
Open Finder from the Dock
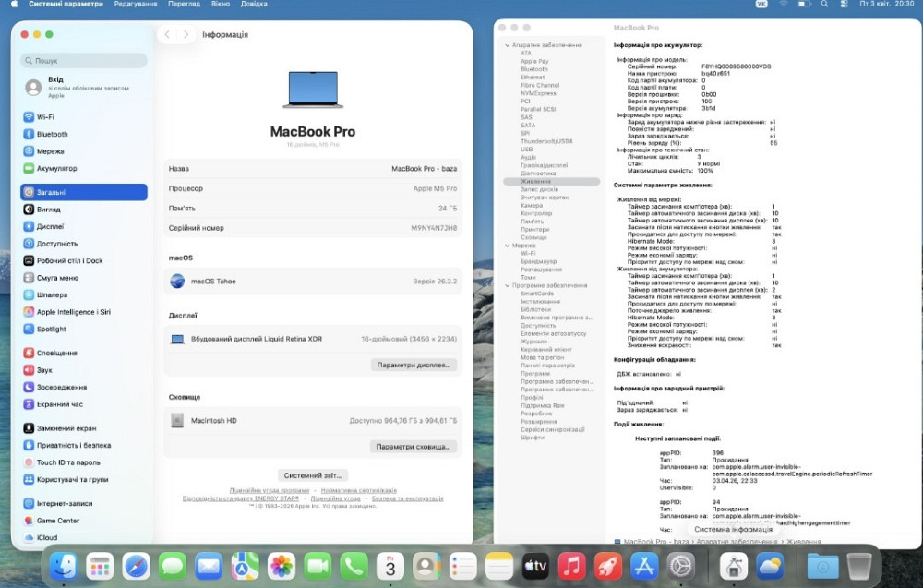[x=63, y=567]
